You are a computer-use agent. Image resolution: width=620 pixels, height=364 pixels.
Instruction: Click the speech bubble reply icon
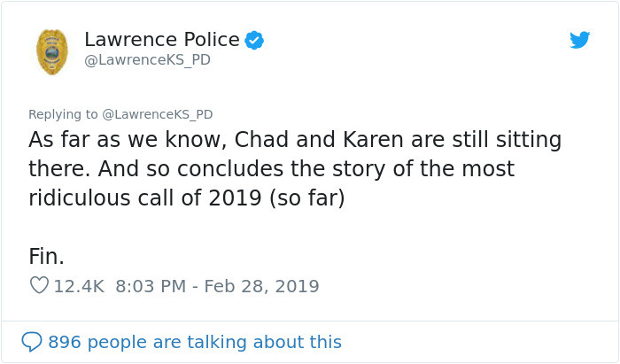click(x=32, y=342)
